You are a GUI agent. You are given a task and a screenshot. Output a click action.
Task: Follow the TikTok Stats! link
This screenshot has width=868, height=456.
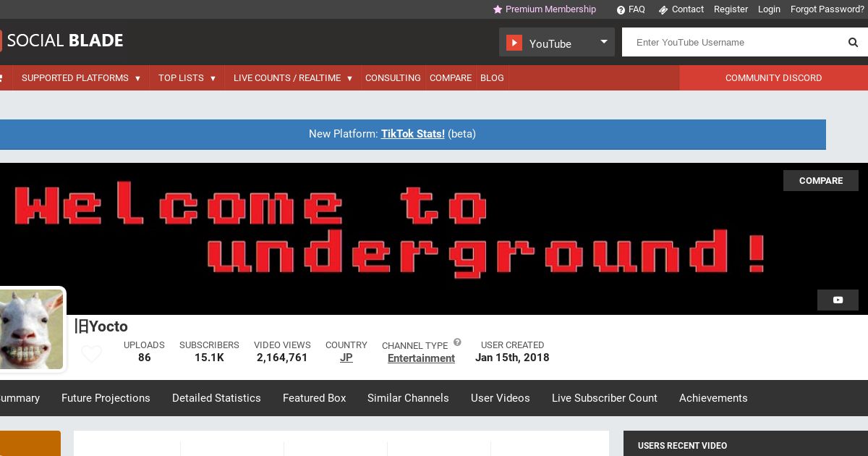tap(413, 134)
